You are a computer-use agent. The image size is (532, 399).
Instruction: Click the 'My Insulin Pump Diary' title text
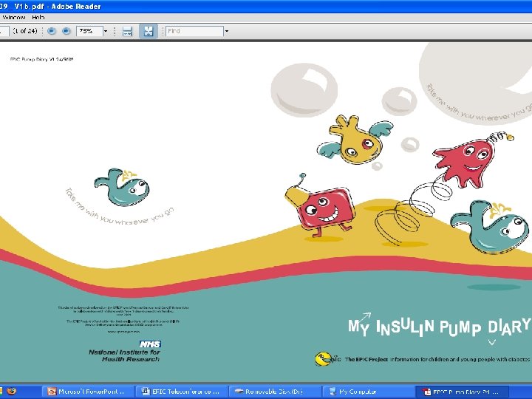(x=439, y=327)
